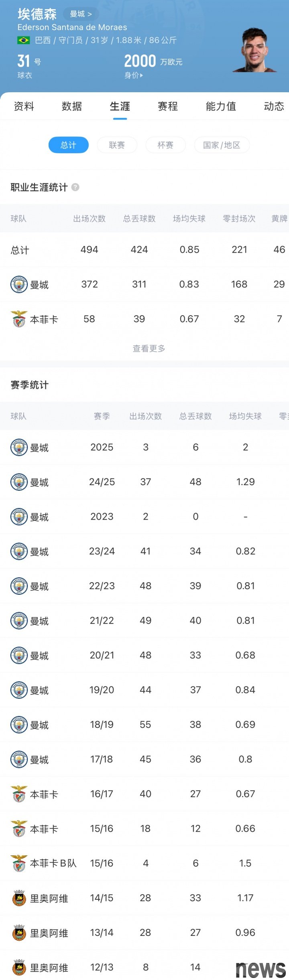
Task: Select the 联赛 filter pill
Action: pos(117,145)
